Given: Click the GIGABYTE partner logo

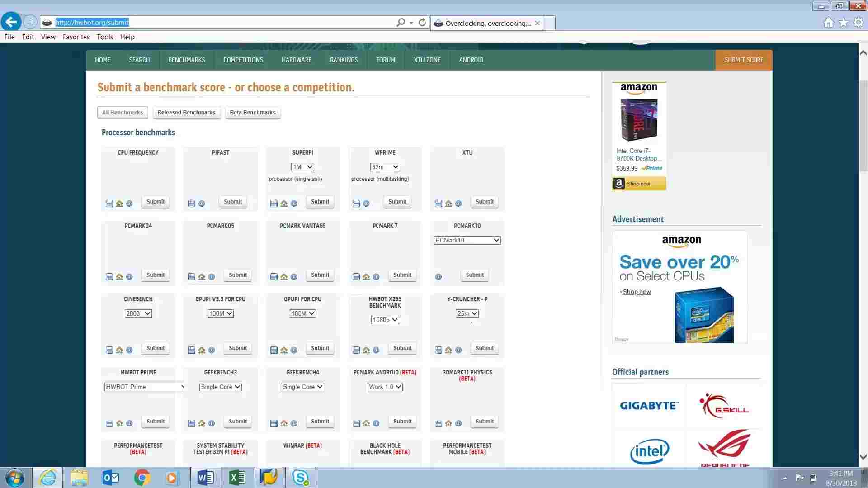Looking at the screenshot, I should point(649,406).
